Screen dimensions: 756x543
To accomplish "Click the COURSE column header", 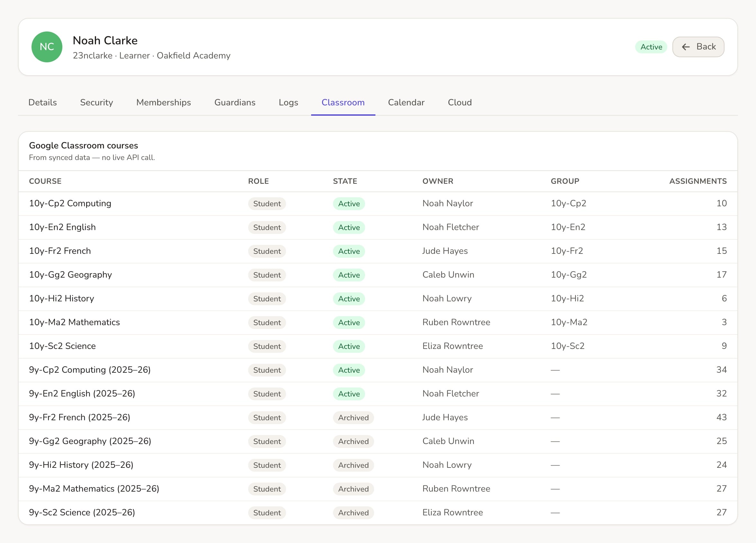I will pos(45,181).
